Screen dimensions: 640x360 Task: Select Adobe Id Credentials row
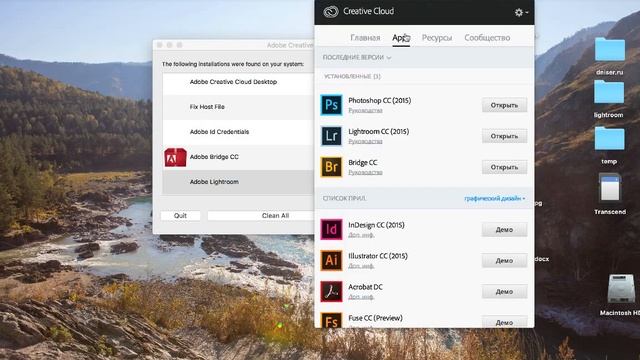pyautogui.click(x=238, y=132)
